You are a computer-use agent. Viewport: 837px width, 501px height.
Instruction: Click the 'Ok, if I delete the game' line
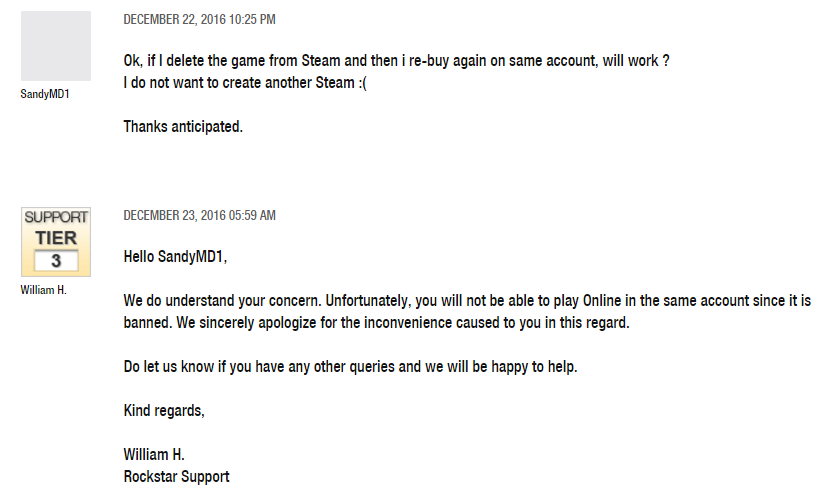[x=396, y=61]
